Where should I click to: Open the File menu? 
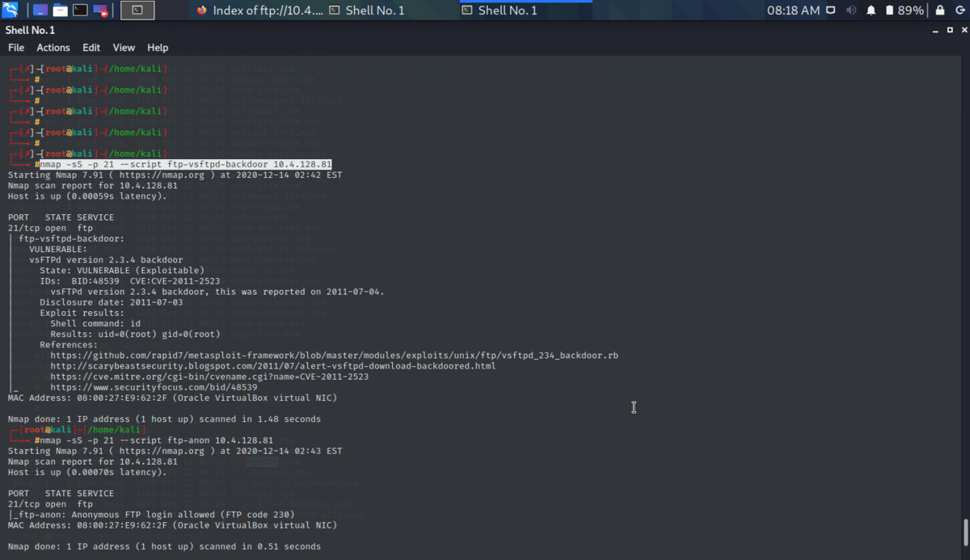tap(16, 48)
